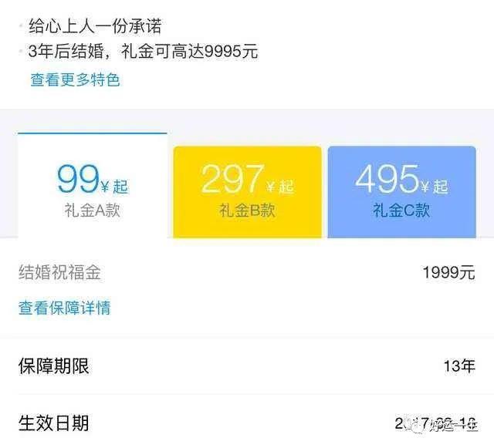
Task: Pick the effective date value field
Action: pyautogui.click(x=436, y=423)
